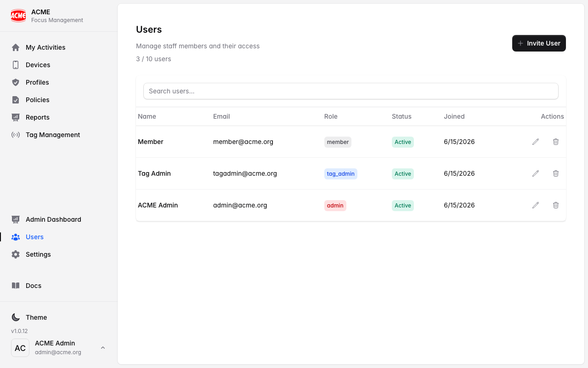The height and width of the screenshot is (368, 588).
Task: Click the Tag Management signal icon
Action: (x=16, y=135)
